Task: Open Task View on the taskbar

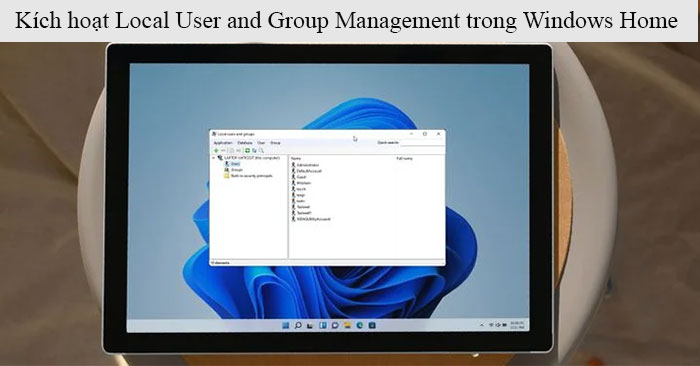Action: click(x=310, y=325)
